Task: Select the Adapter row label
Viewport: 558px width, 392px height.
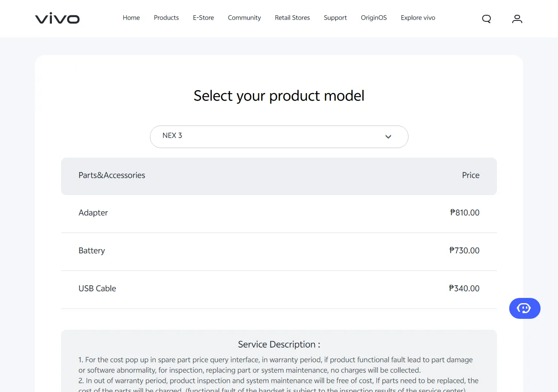Action: (x=93, y=213)
